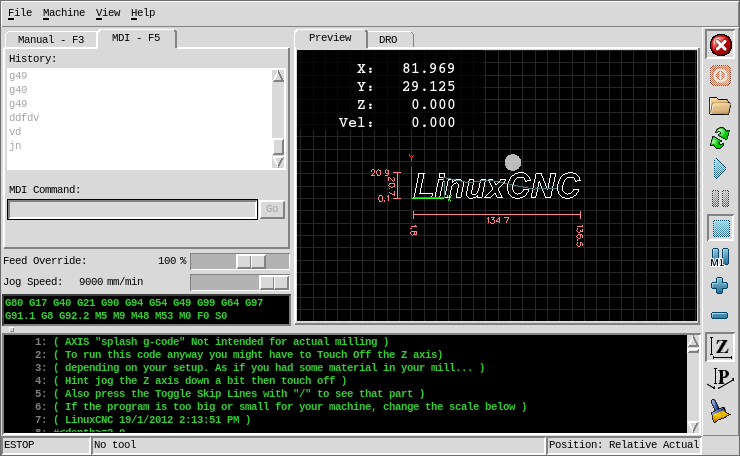740x456 pixels.
Task: Select 'vd' history entry
Action: 15,132
